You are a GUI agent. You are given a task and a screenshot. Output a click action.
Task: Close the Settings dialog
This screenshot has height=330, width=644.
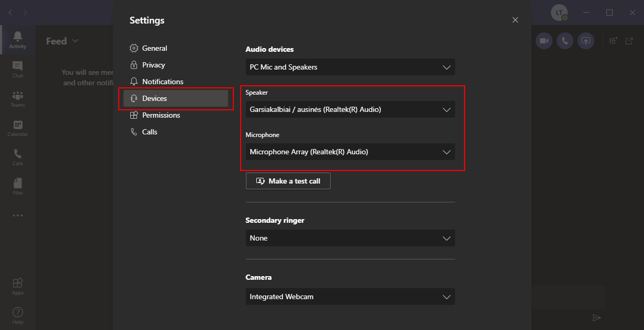[515, 20]
